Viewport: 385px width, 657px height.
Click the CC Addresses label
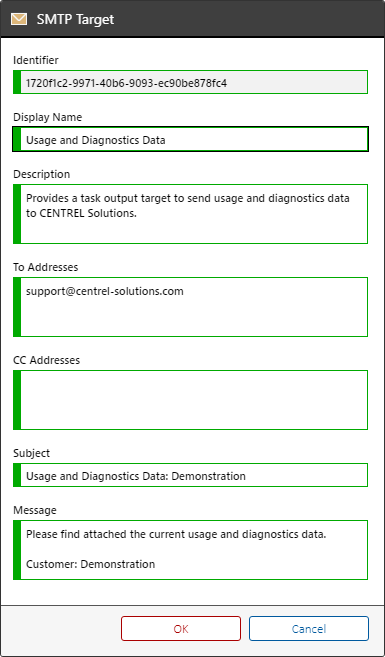[x=47, y=360]
